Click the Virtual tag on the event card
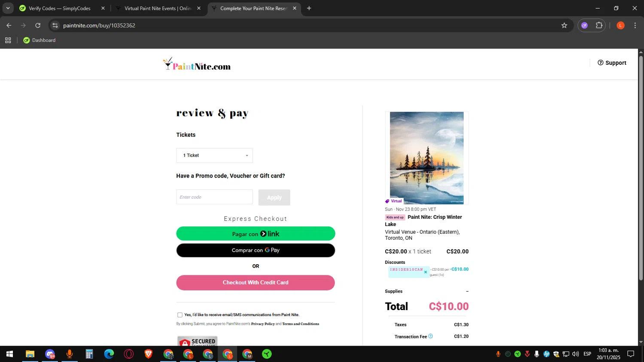 (394, 201)
